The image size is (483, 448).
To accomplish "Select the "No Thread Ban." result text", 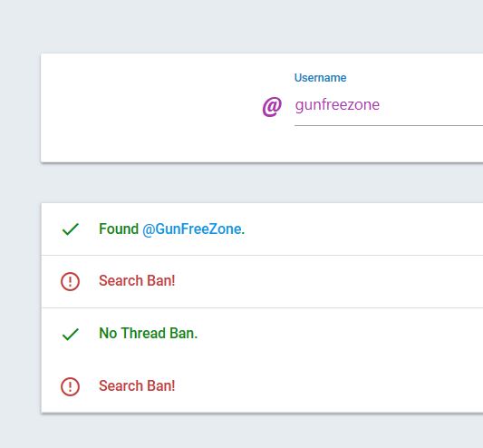I will click(149, 334).
